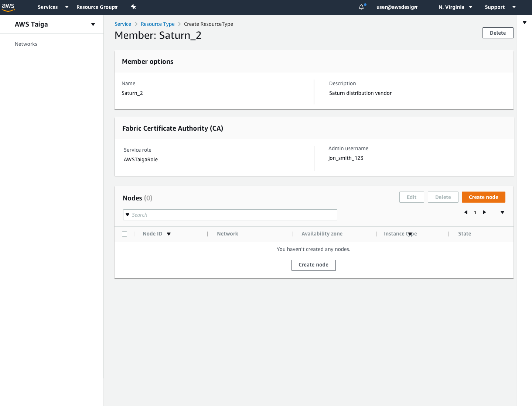Go to previous page arrow in Nodes table
This screenshot has width=532, height=406.
(x=466, y=212)
